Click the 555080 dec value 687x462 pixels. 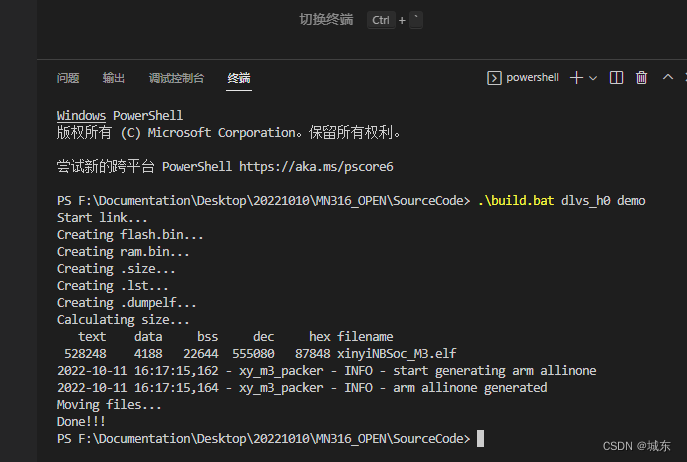253,354
